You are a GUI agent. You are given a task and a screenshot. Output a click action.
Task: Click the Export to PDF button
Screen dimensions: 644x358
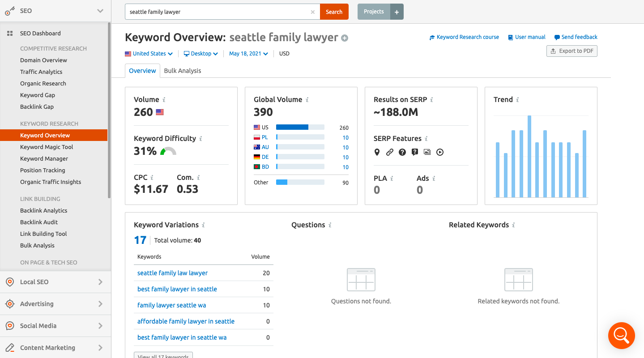coord(571,51)
